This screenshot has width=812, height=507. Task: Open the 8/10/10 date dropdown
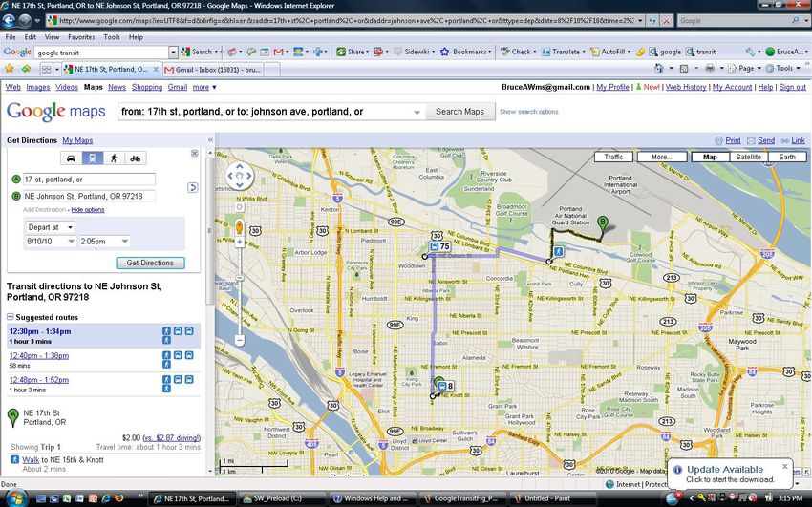pos(51,241)
